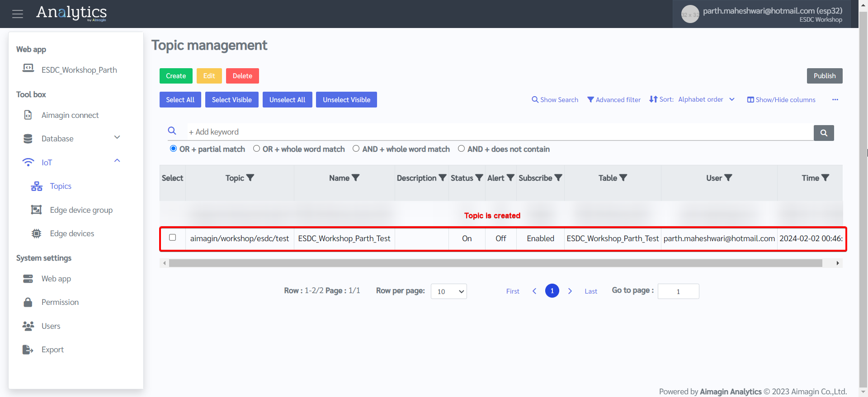Viewport: 868px width, 397px height.
Task: Click the Web app server icon
Action: pos(28,279)
